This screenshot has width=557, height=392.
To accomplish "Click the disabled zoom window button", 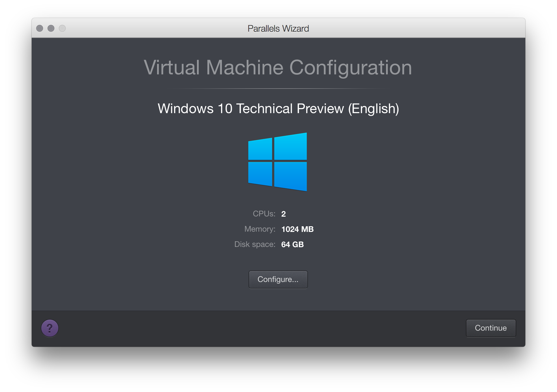I will [62, 28].
